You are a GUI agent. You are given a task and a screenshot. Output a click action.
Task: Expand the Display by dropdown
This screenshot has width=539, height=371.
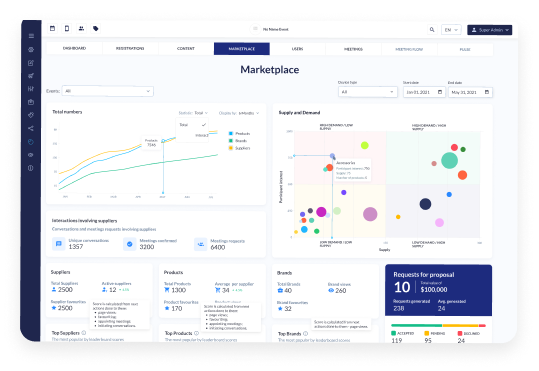point(239,113)
